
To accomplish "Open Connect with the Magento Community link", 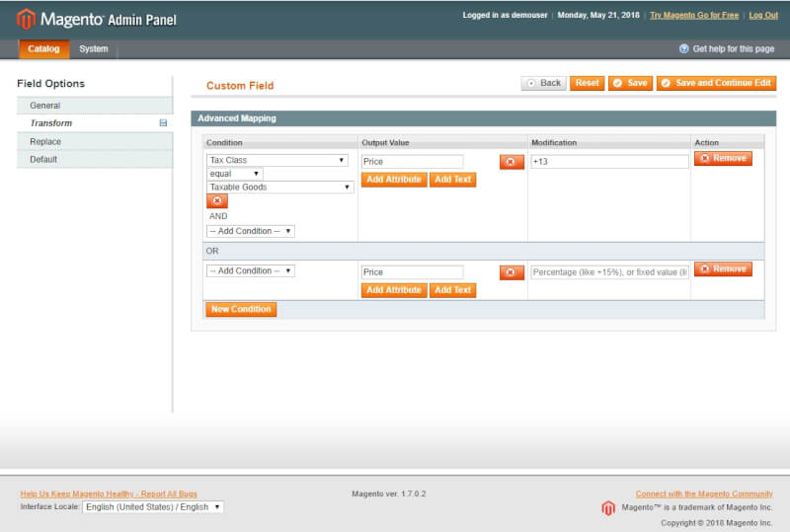I will point(704,494).
